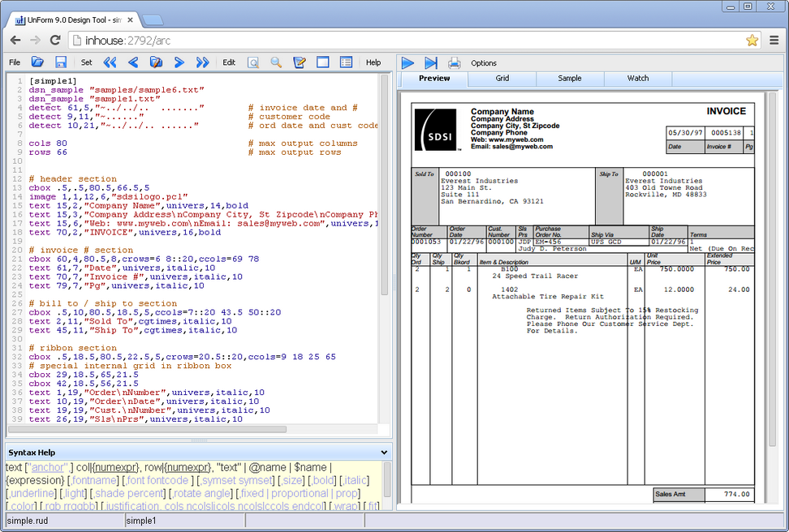The image size is (789, 532).
Task: Click the save disk icon
Action: coord(61,62)
